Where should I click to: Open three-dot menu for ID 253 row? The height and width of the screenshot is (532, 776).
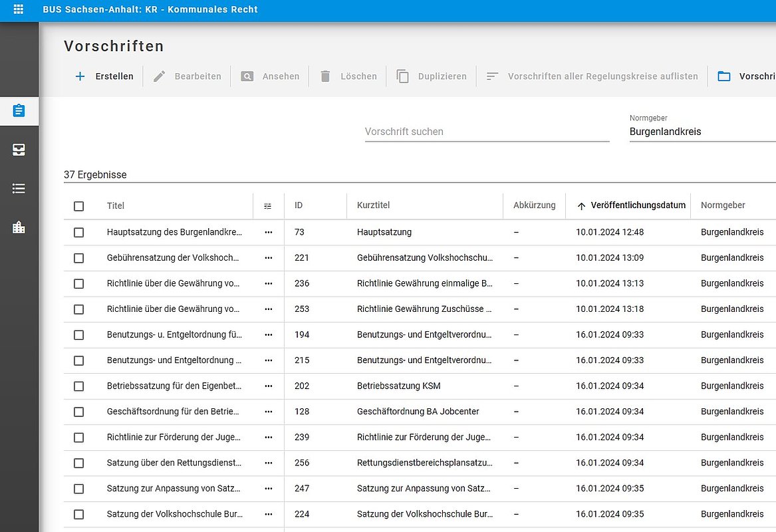(x=268, y=309)
